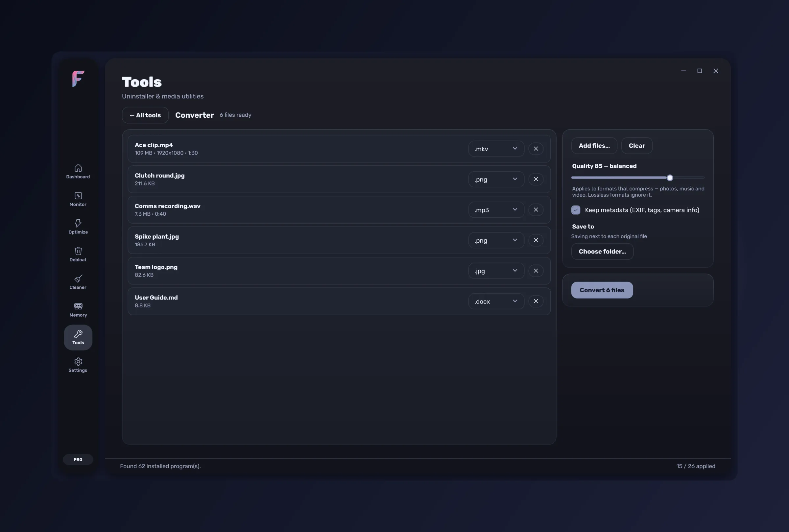This screenshot has width=789, height=532.
Task: Click the Quality slider handle
Action: point(670,178)
